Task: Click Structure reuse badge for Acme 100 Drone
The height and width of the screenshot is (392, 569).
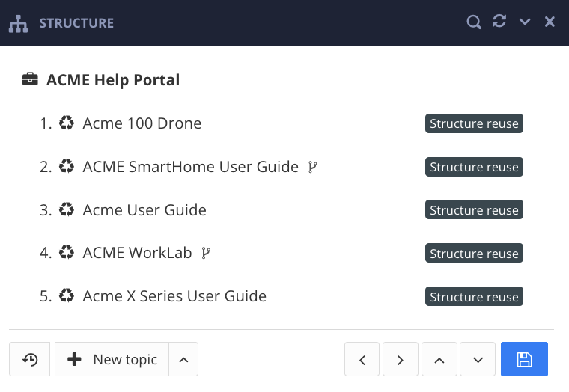Action: (474, 123)
